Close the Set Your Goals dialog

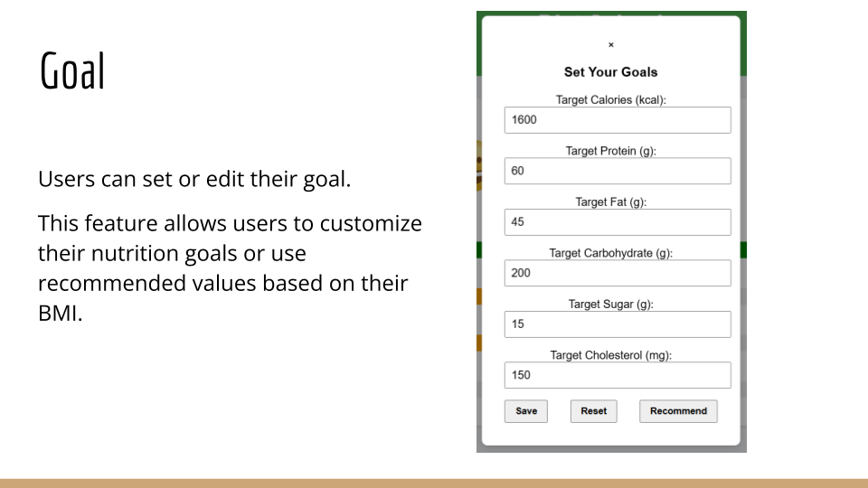point(611,44)
